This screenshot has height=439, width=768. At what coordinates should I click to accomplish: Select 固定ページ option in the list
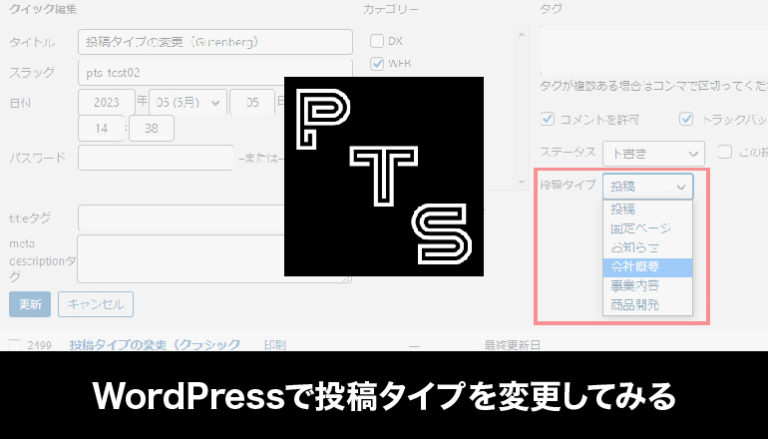click(x=648, y=228)
